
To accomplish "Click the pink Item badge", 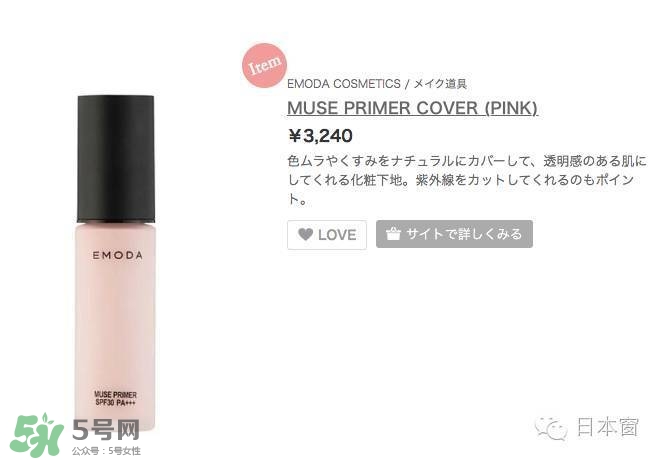I will tap(265, 66).
